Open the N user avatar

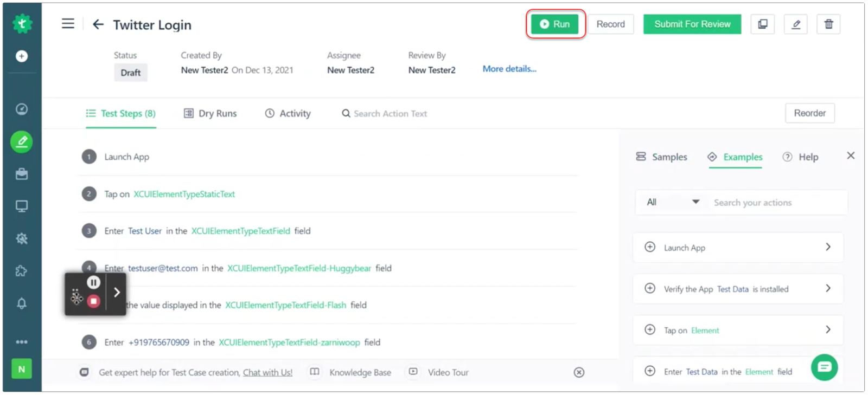pos(22,369)
